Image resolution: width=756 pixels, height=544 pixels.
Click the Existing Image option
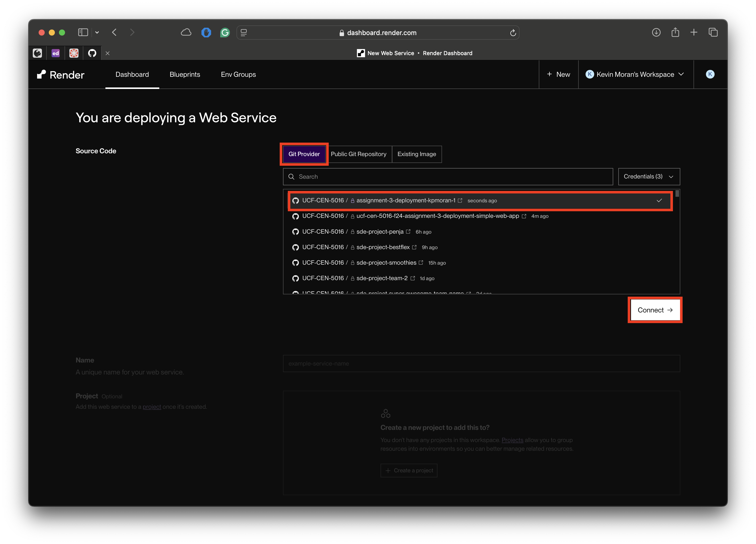click(417, 154)
